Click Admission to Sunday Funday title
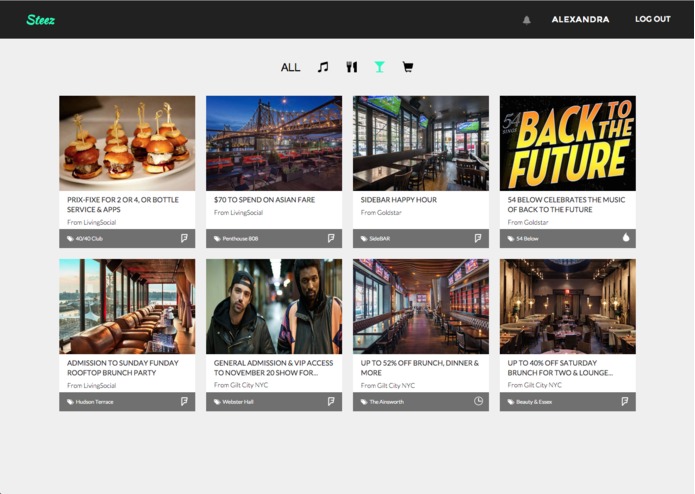This screenshot has height=494, width=695. (x=123, y=368)
